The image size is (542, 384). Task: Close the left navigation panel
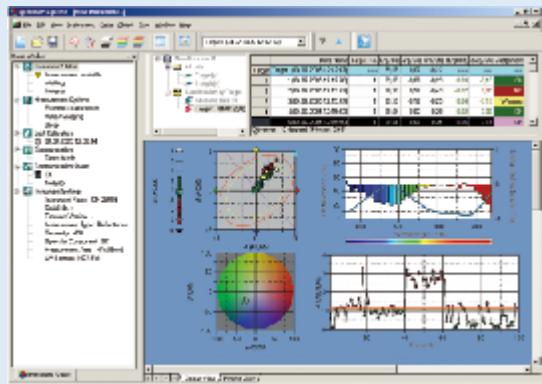(x=133, y=56)
